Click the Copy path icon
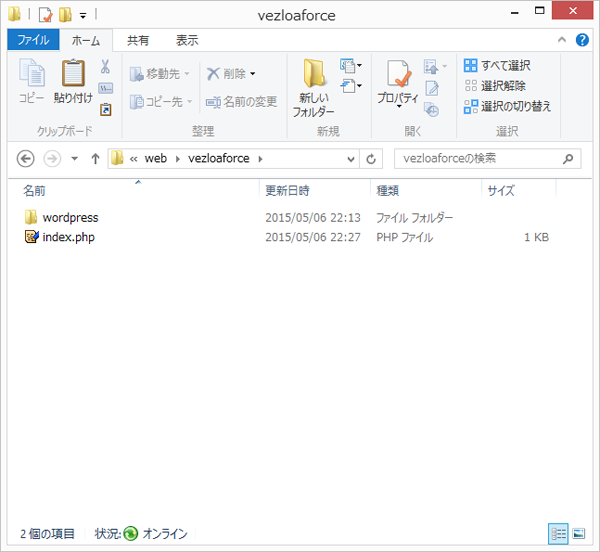Viewport: 600px width, 552px height. coord(105,88)
